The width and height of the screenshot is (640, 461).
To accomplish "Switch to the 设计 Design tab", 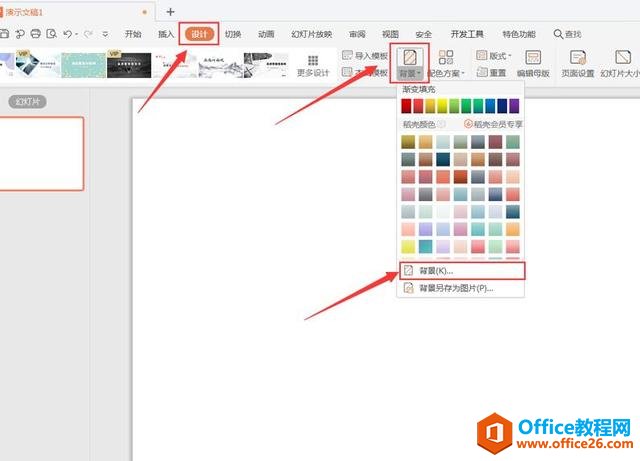I will (x=199, y=34).
